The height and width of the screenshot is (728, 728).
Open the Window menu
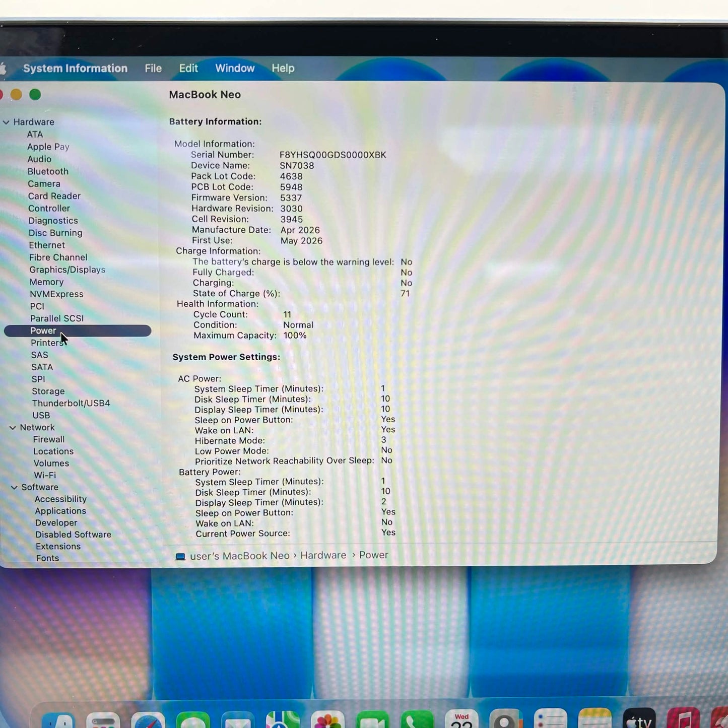[235, 69]
